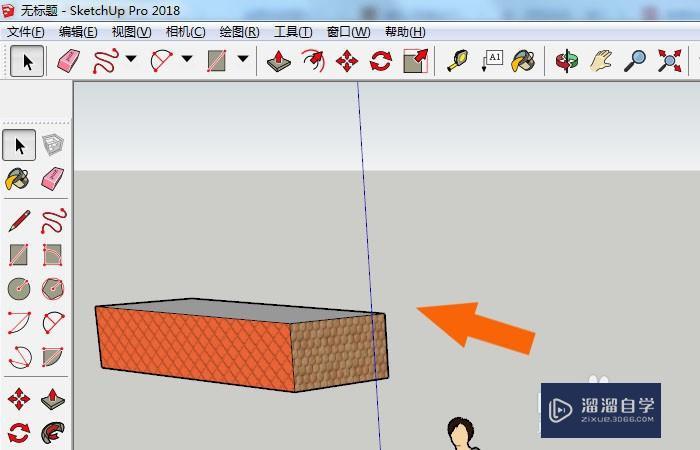Click the orange tiled face of the box

(196, 348)
